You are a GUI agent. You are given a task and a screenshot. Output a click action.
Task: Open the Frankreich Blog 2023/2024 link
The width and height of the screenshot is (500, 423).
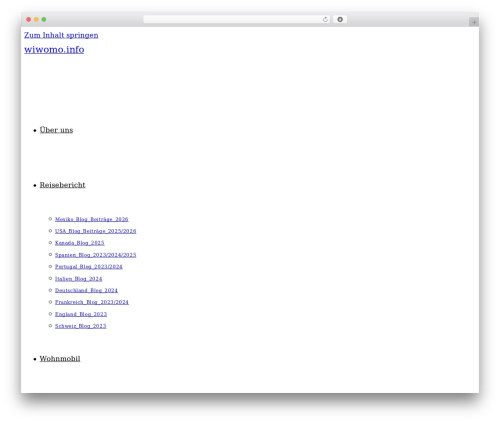point(92,302)
